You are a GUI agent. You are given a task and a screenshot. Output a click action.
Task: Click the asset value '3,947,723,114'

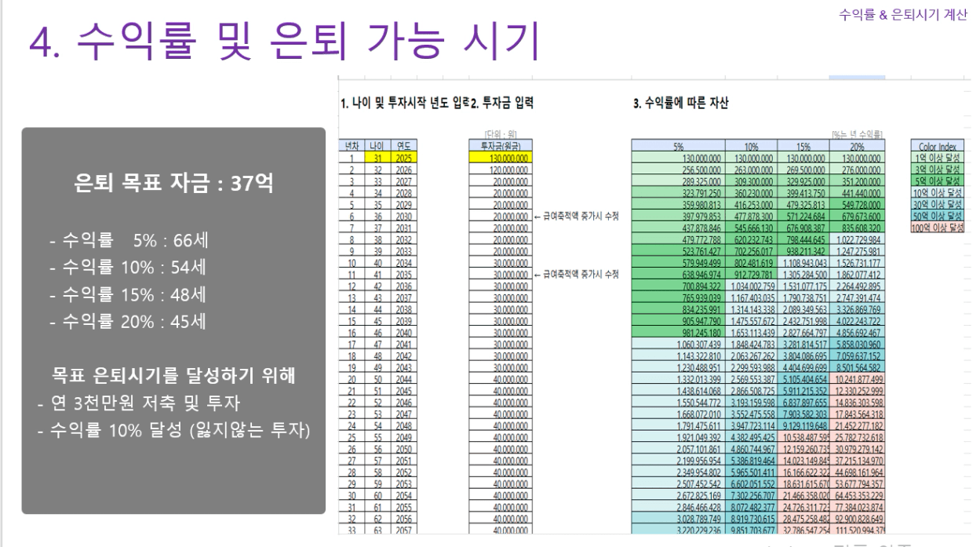(750, 426)
